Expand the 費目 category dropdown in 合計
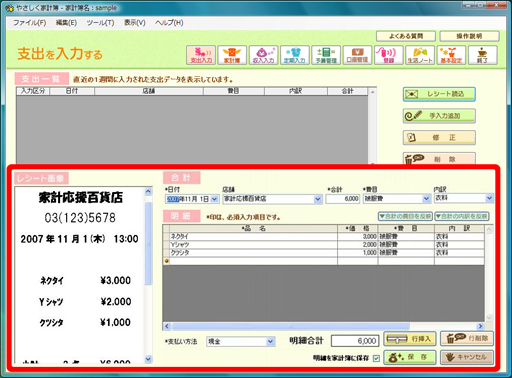The width and height of the screenshot is (512, 378). click(427, 199)
